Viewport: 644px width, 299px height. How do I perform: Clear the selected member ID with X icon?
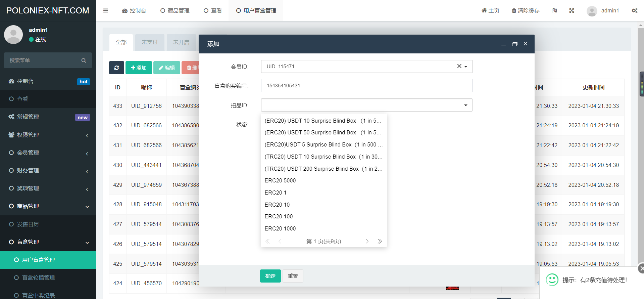click(459, 66)
